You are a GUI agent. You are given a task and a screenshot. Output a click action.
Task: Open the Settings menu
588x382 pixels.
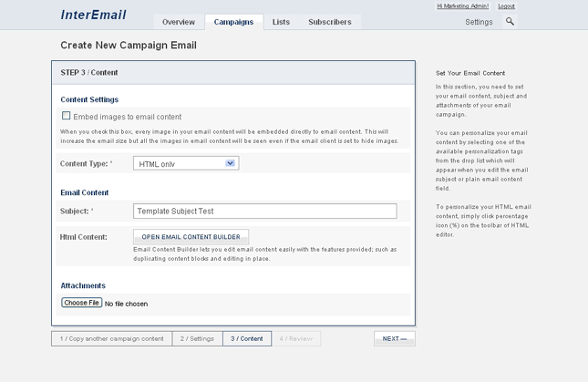[x=479, y=22]
